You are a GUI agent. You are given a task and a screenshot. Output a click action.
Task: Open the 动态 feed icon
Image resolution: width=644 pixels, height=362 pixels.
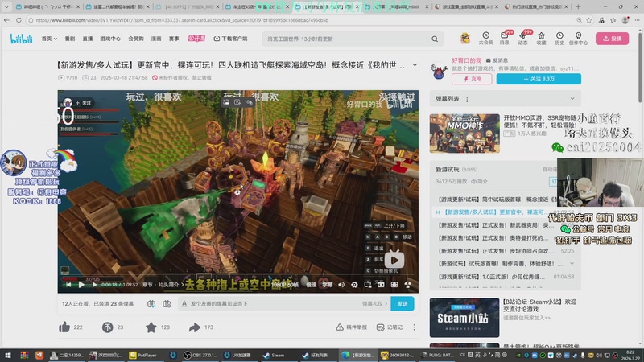tap(522, 38)
